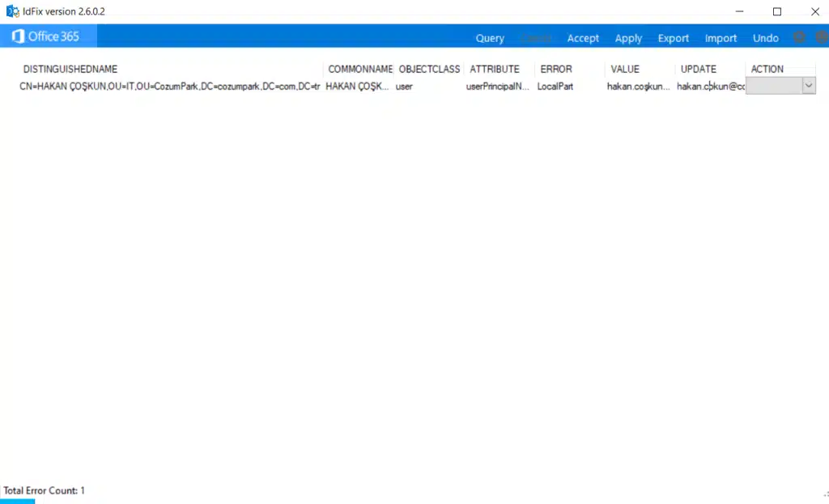Sort by the DISTINGUISHEDNAME column header
829x504 pixels.
click(x=70, y=70)
